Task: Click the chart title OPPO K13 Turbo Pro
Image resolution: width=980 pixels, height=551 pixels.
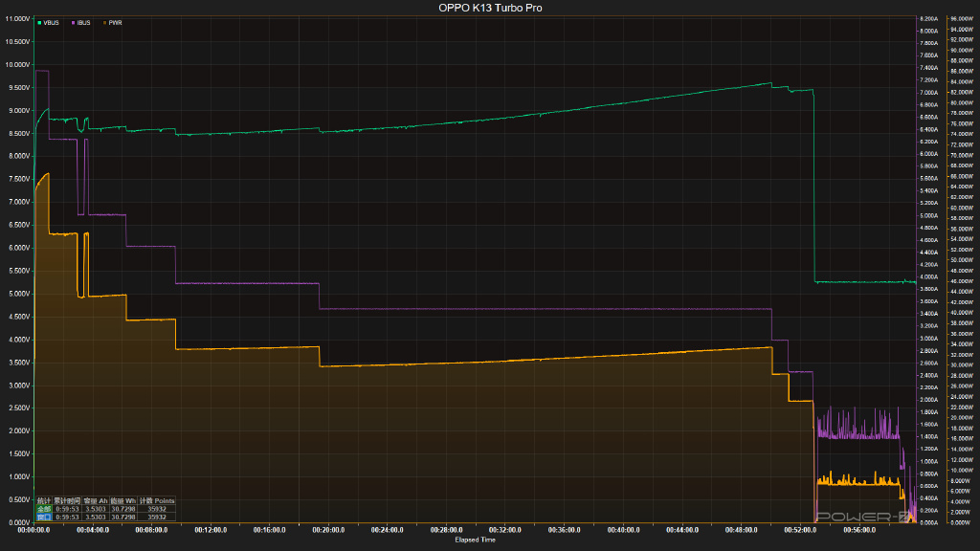Action: [x=489, y=7]
